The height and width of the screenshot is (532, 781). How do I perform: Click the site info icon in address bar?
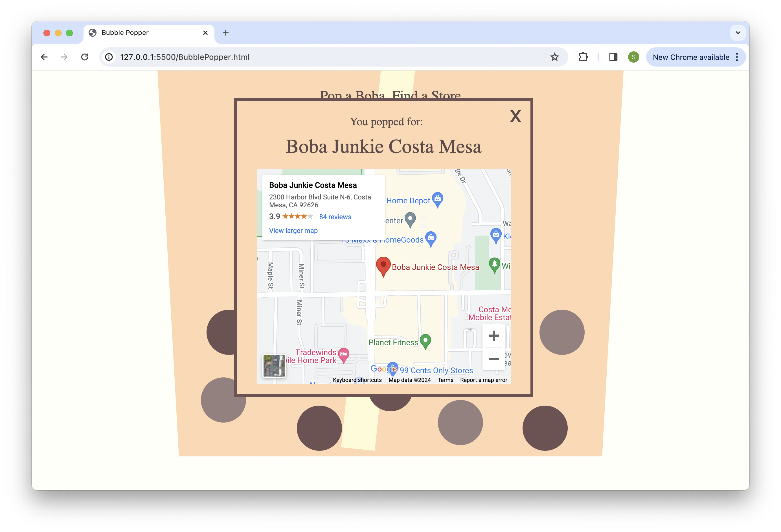coord(109,57)
